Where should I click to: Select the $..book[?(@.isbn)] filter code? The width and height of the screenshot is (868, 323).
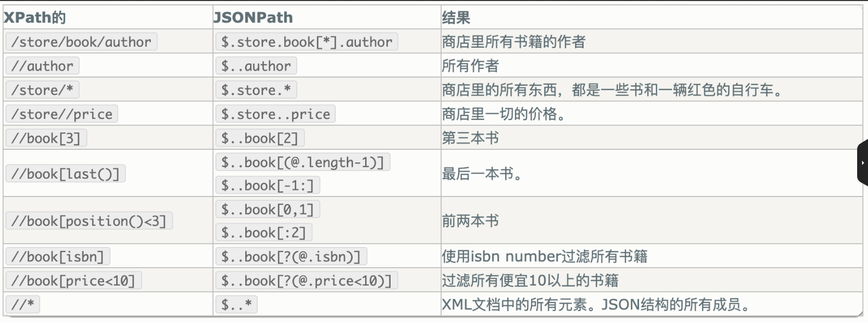pyautogui.click(x=291, y=256)
